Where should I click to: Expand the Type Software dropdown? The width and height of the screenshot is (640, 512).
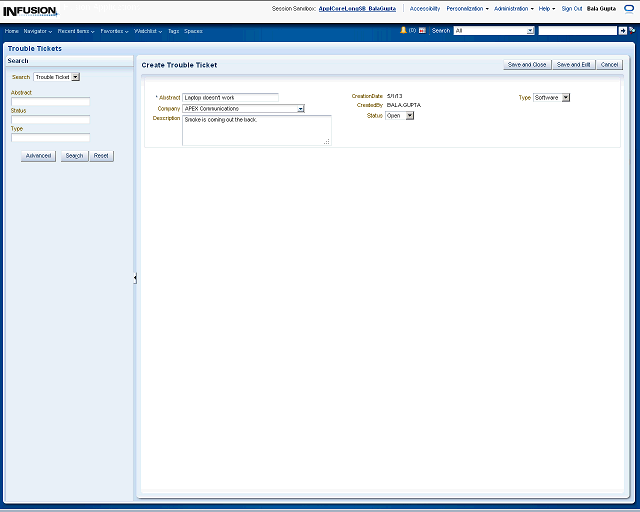tap(566, 98)
